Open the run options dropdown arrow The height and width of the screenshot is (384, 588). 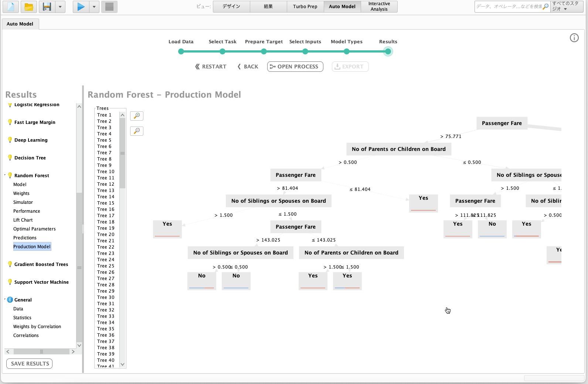click(x=94, y=7)
